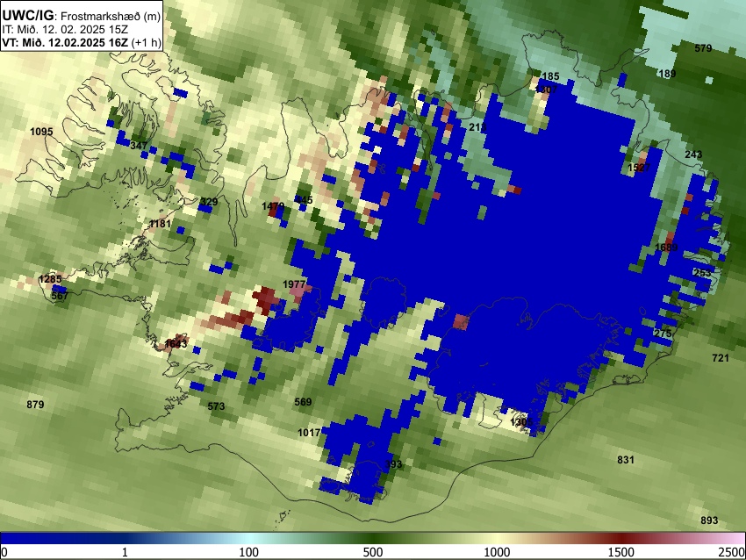This screenshot has height=560, width=746.
Task: Click the map value 1689
Action: 666,247
